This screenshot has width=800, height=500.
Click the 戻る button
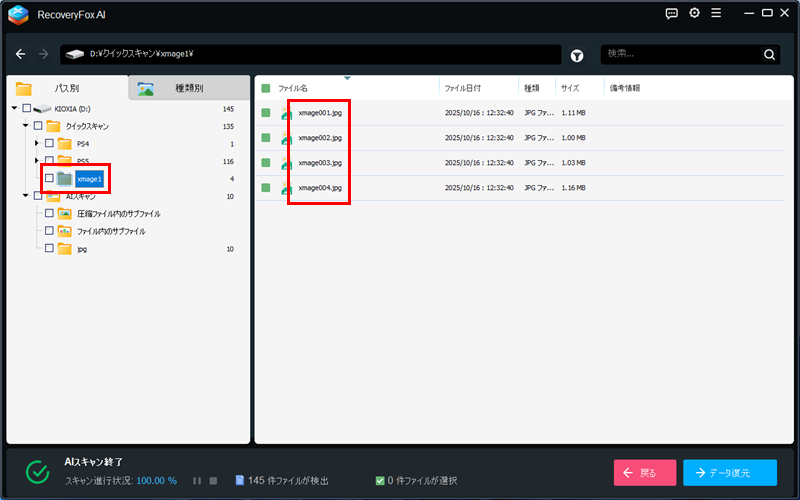[645, 472]
